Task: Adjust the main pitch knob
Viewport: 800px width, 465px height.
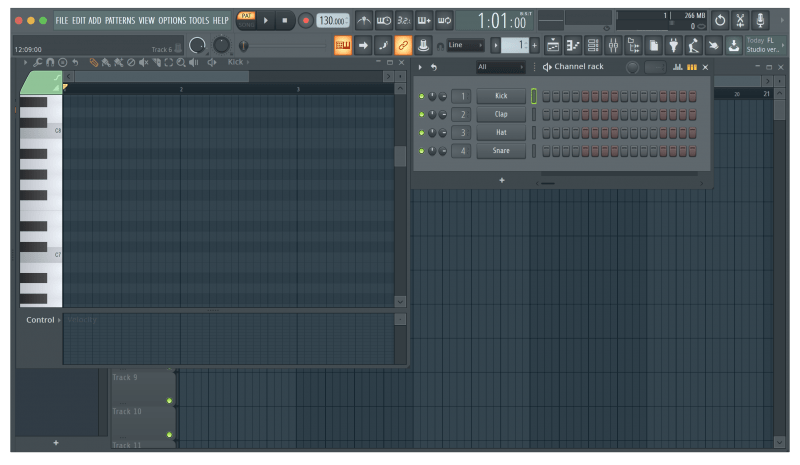Action: (x=221, y=45)
